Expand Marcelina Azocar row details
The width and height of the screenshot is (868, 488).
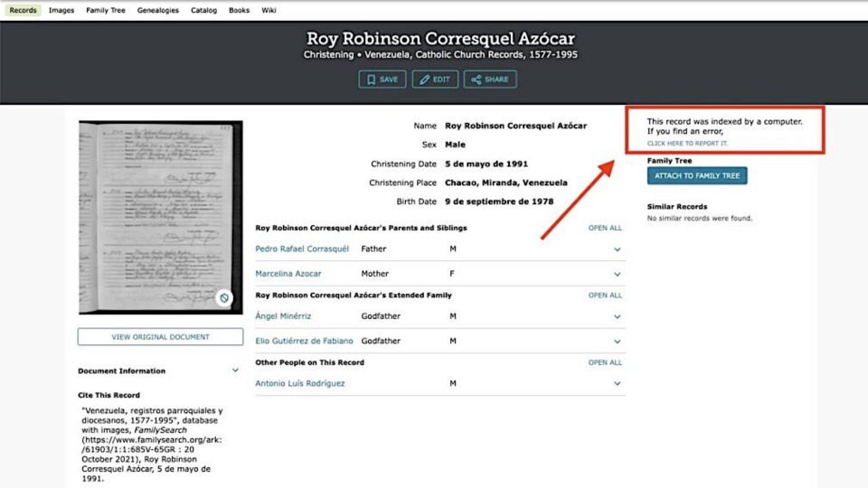[x=618, y=274]
